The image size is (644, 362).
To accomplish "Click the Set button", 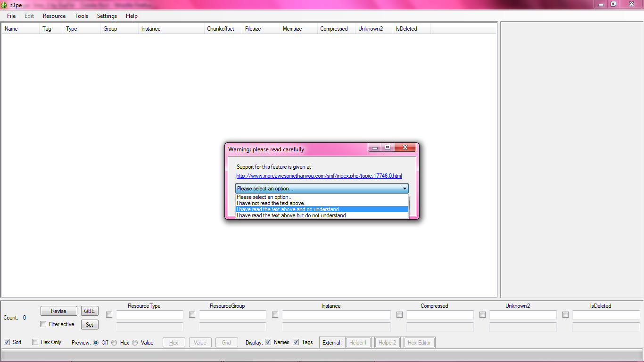I will 90,324.
